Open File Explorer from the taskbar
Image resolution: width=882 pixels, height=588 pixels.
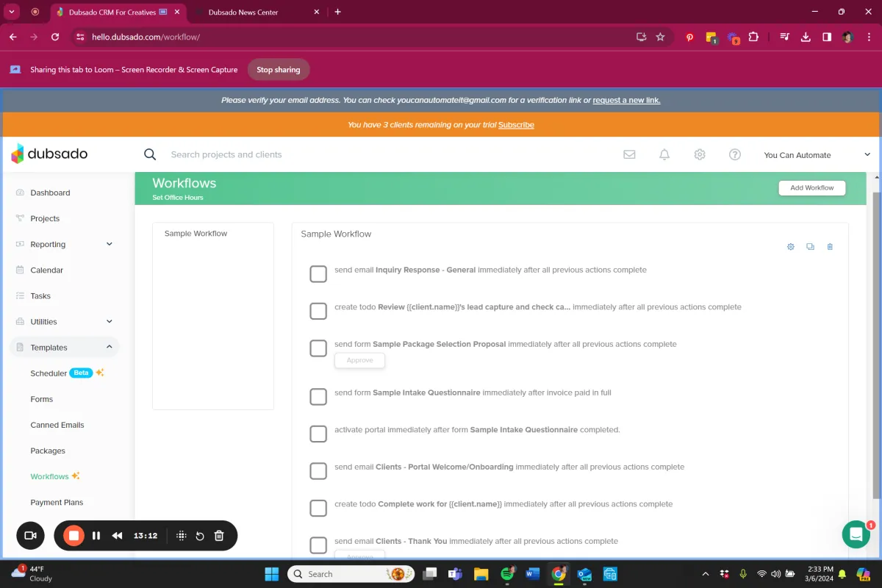click(481, 574)
